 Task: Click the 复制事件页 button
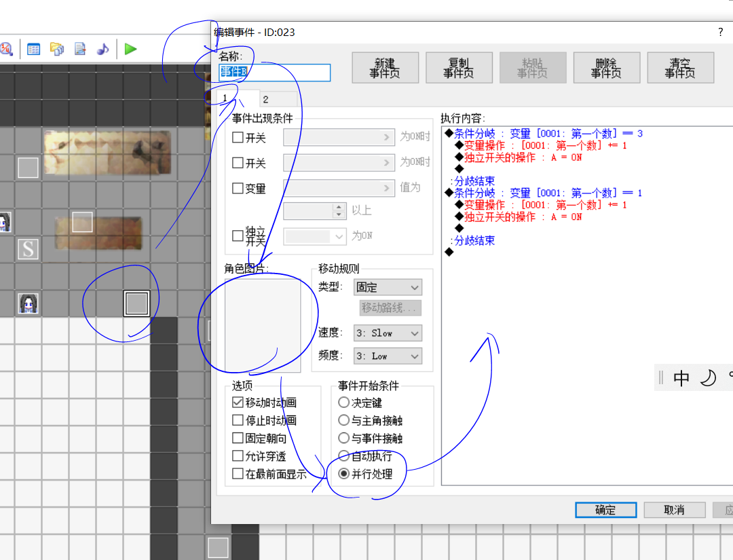(459, 68)
